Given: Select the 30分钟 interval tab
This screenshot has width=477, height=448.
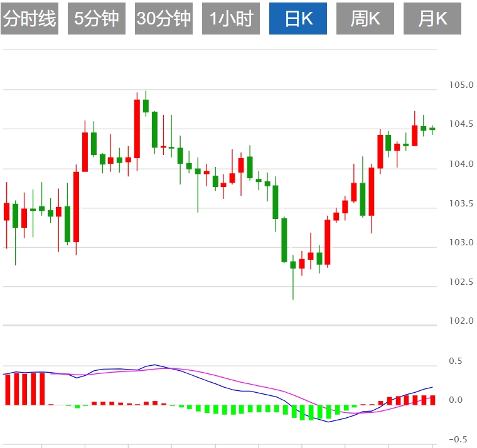Looking at the screenshot, I should (164, 19).
